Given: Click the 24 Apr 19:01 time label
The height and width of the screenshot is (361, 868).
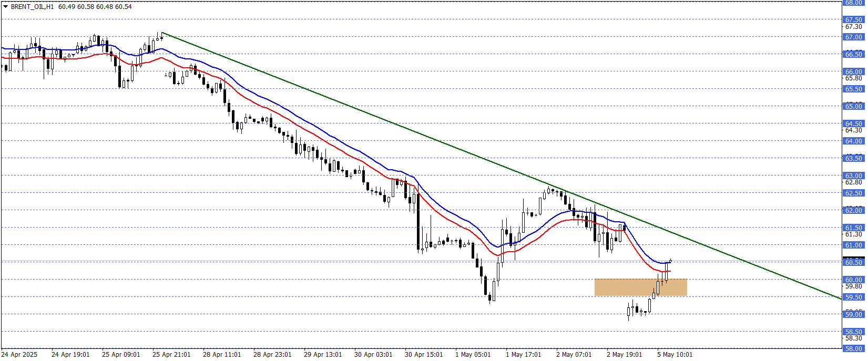Looking at the screenshot, I should (x=70, y=355).
